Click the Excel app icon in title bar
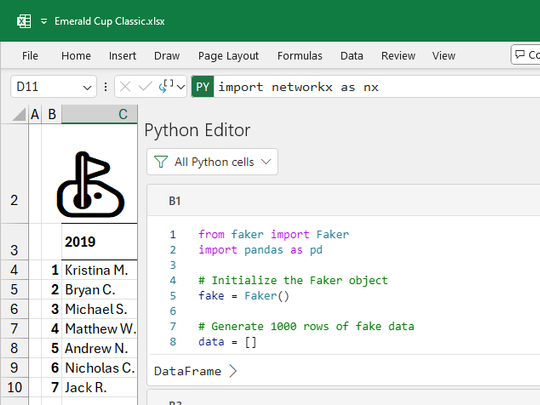540x405 pixels. 24,21
